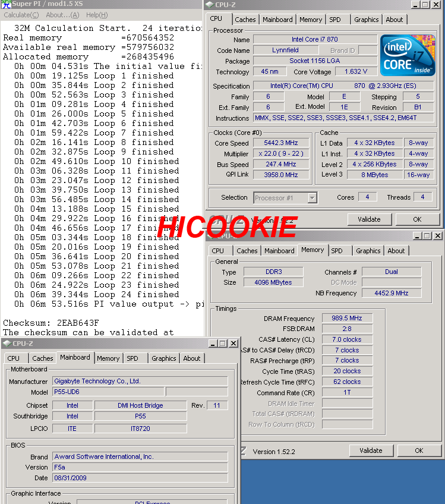The height and width of the screenshot is (504, 445).
Task: Click the DRAM Frequency 989.5 MHz value
Action: coord(347,318)
